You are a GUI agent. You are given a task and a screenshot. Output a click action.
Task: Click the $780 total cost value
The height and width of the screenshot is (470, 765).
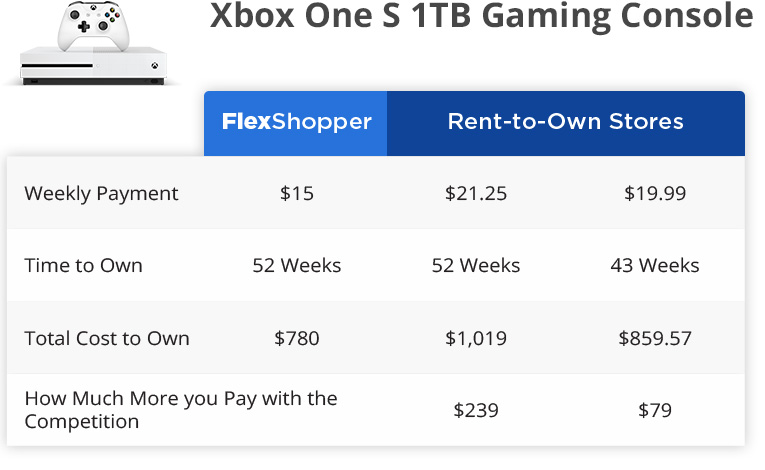pos(297,338)
